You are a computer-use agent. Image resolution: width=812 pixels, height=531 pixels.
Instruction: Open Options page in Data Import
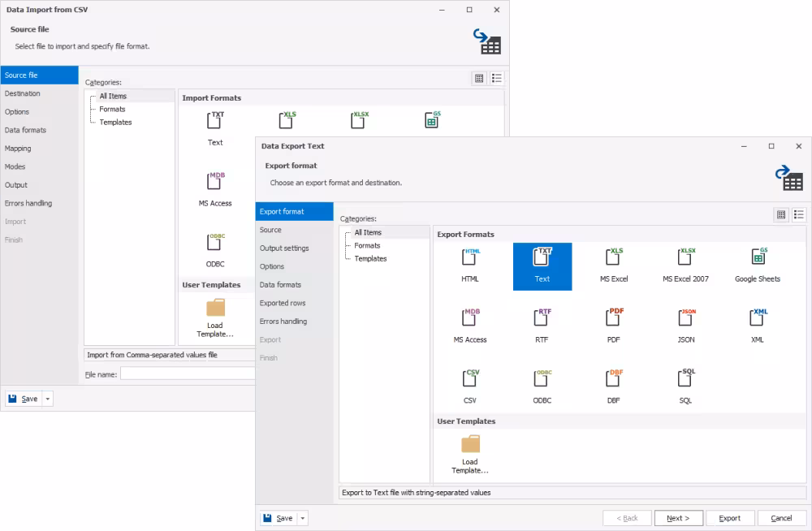pyautogui.click(x=39, y=112)
